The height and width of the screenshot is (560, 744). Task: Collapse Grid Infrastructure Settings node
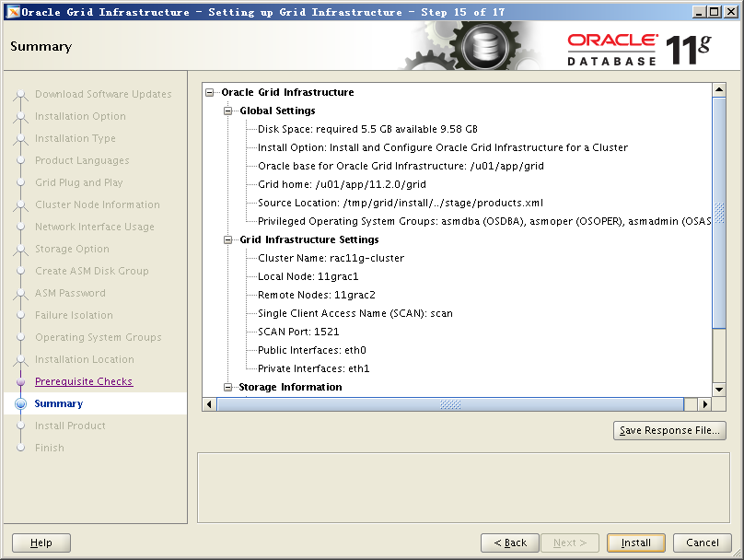(x=228, y=239)
